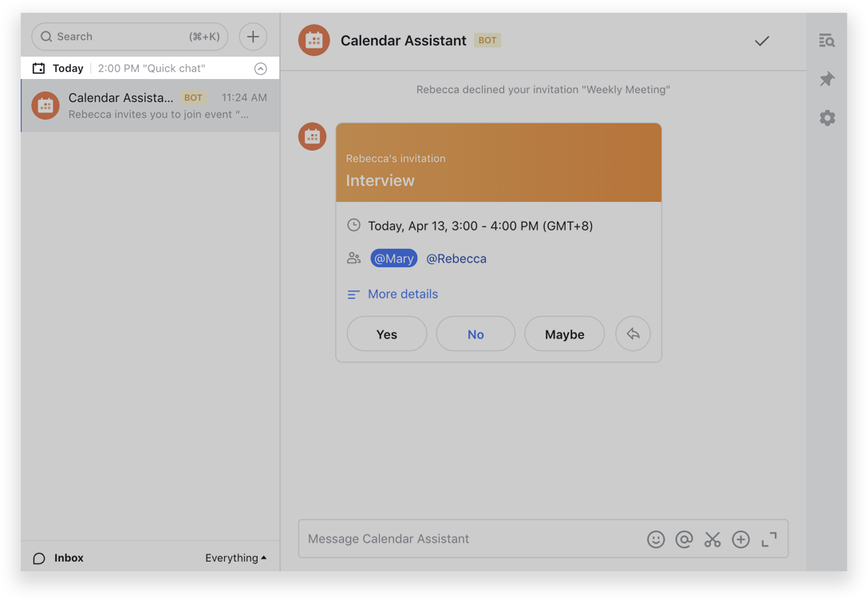Image resolution: width=868 pixels, height=600 pixels.
Task: Click the scissors screenshot icon
Action: tap(712, 539)
